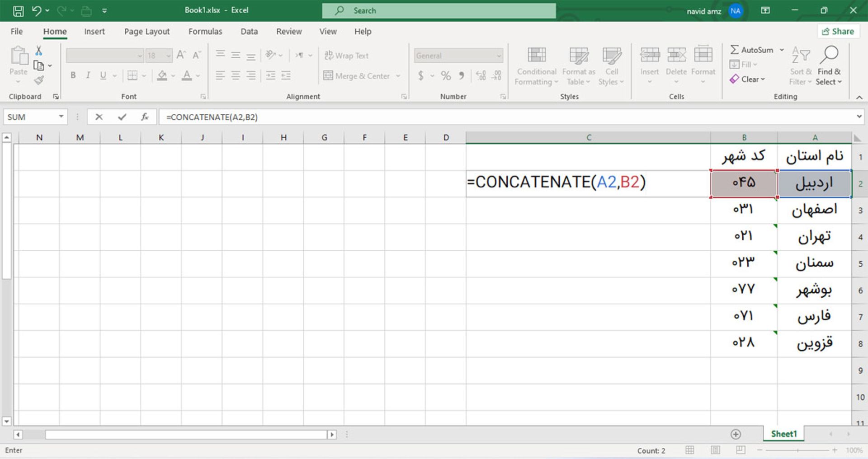Cancel the formula with the X icon
The width and height of the screenshot is (868, 459).
(99, 117)
